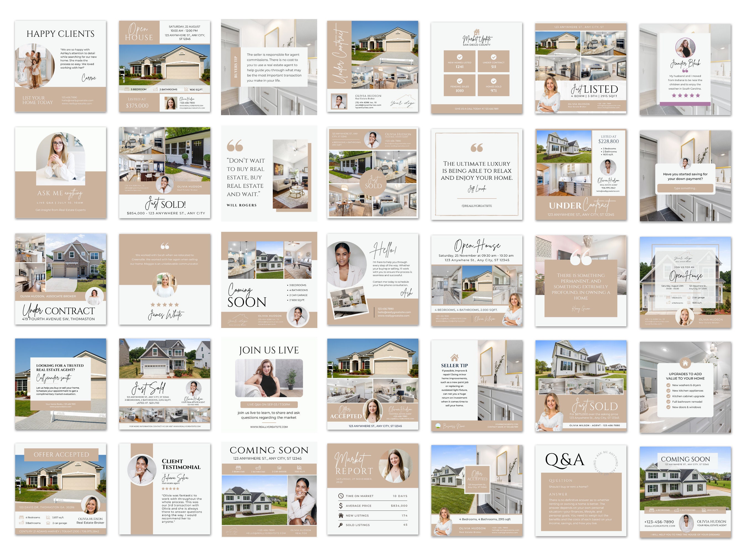Click the purple star rating on Jennifer Black card
The image size is (747, 560).
[686, 95]
